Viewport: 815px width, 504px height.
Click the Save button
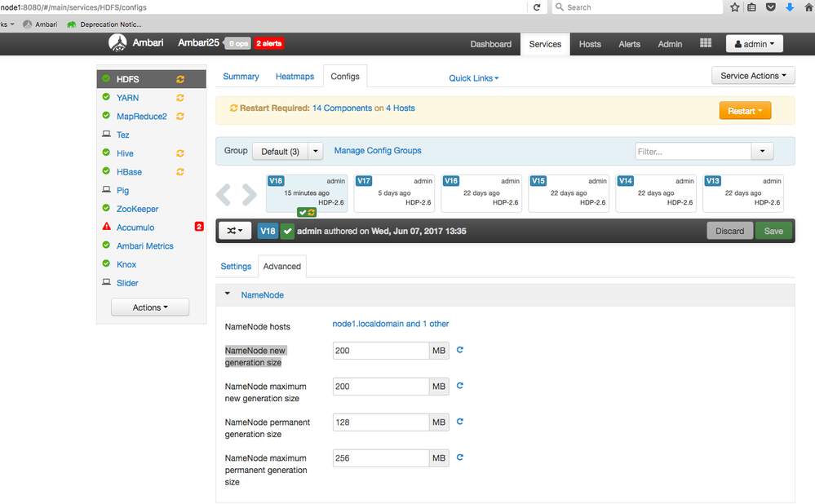pos(773,232)
